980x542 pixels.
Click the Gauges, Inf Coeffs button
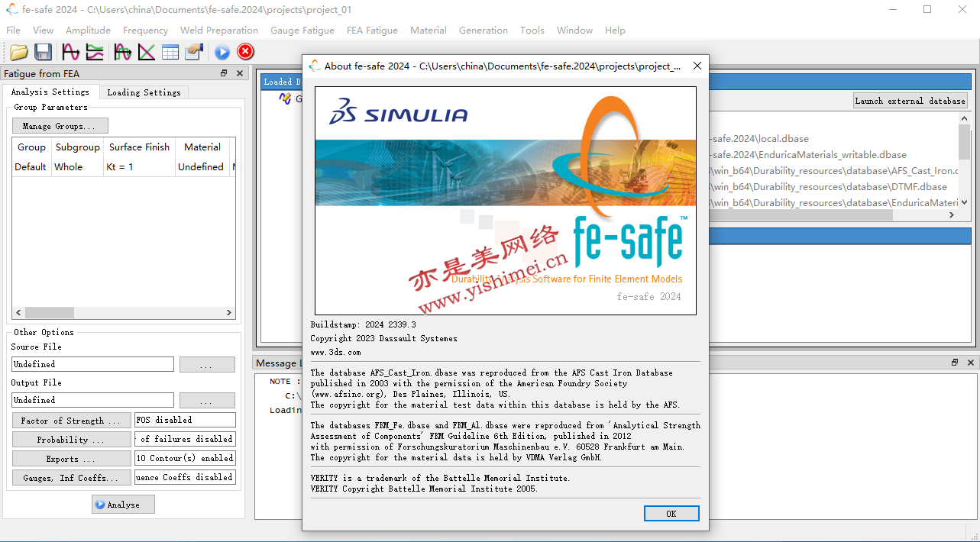tap(71, 478)
